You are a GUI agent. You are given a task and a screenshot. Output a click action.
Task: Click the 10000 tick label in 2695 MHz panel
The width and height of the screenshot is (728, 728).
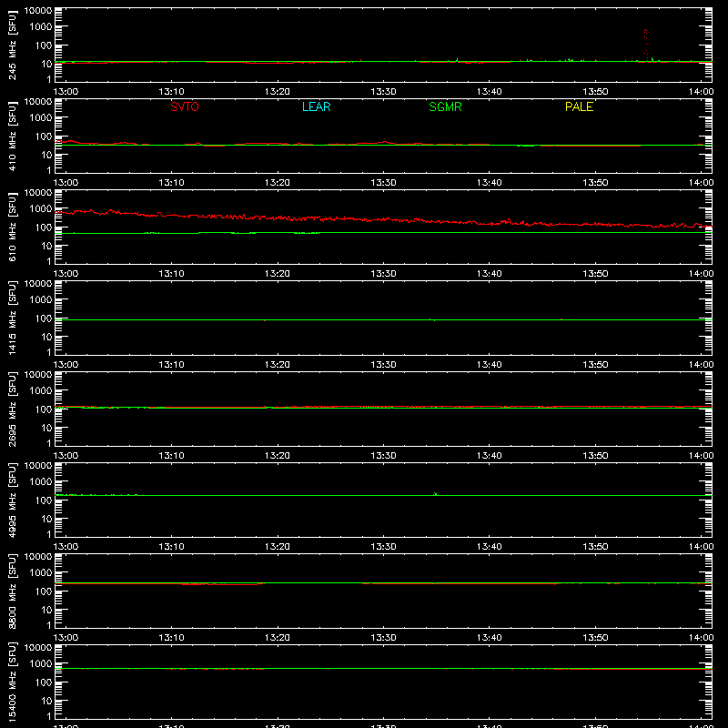(38, 375)
